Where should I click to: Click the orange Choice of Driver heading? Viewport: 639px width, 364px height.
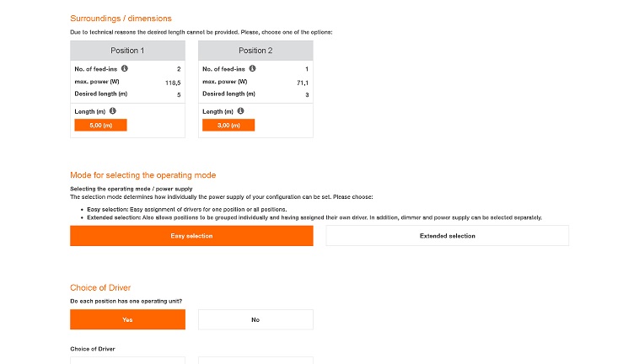tap(100, 287)
